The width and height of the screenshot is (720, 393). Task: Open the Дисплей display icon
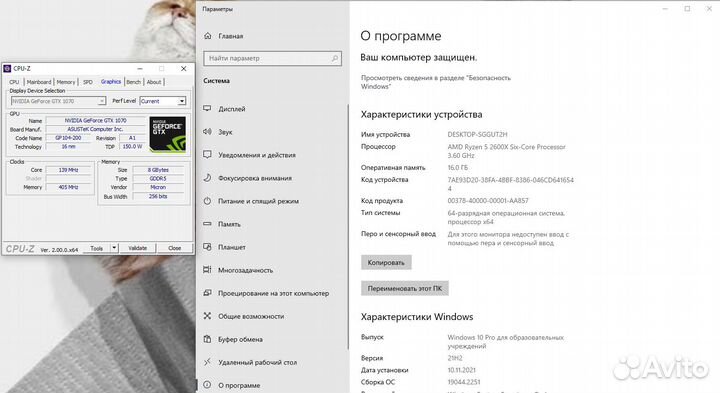coord(208,109)
